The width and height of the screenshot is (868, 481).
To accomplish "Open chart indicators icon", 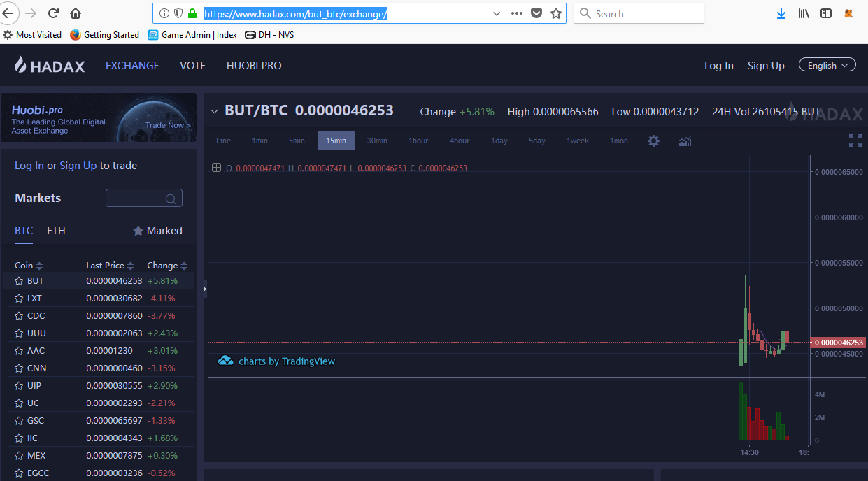I will pos(685,141).
